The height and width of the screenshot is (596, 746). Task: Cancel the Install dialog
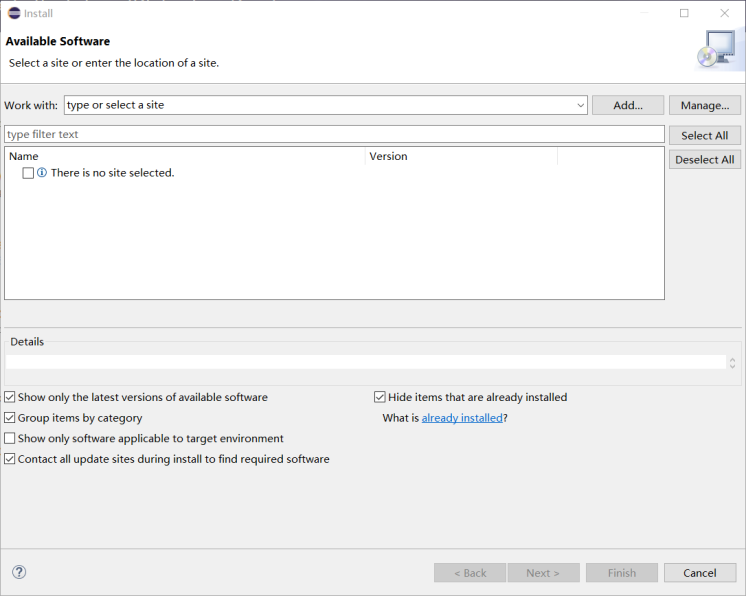(700, 573)
